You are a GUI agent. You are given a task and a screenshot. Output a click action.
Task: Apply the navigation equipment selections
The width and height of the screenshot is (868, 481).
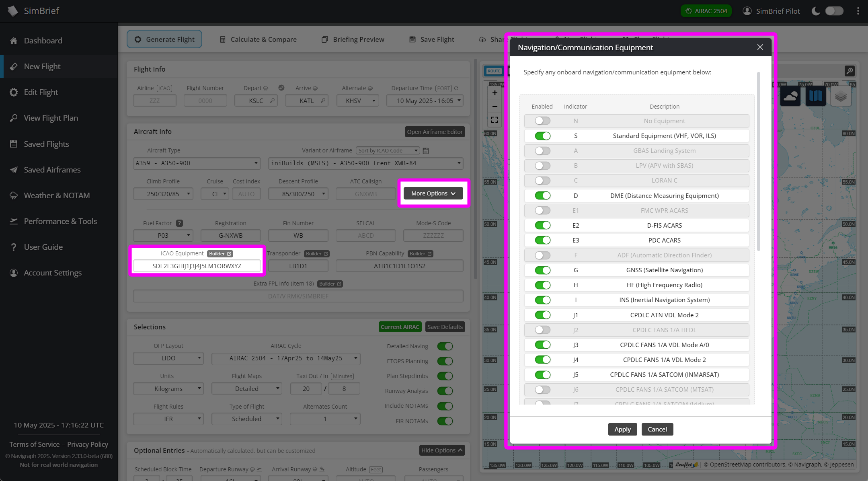[622, 429]
